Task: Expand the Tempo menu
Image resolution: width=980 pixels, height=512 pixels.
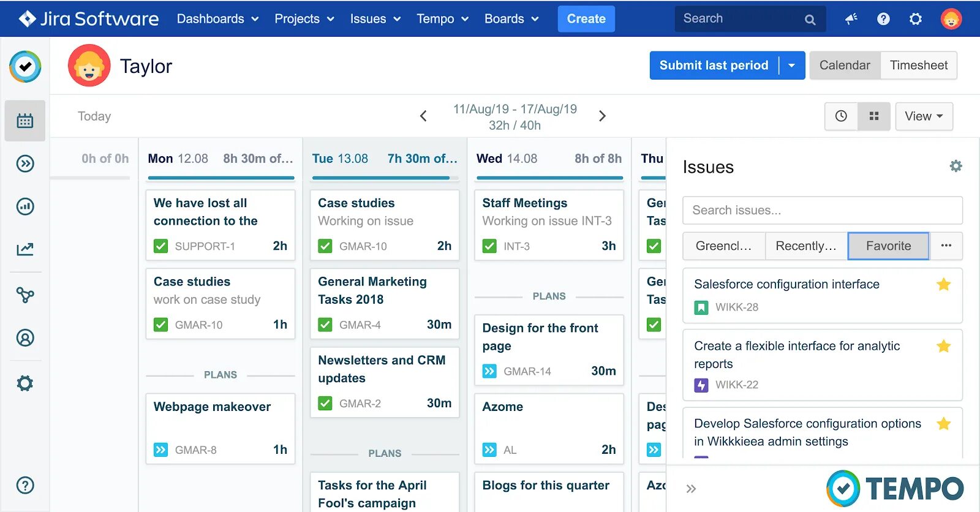Action: point(442,19)
